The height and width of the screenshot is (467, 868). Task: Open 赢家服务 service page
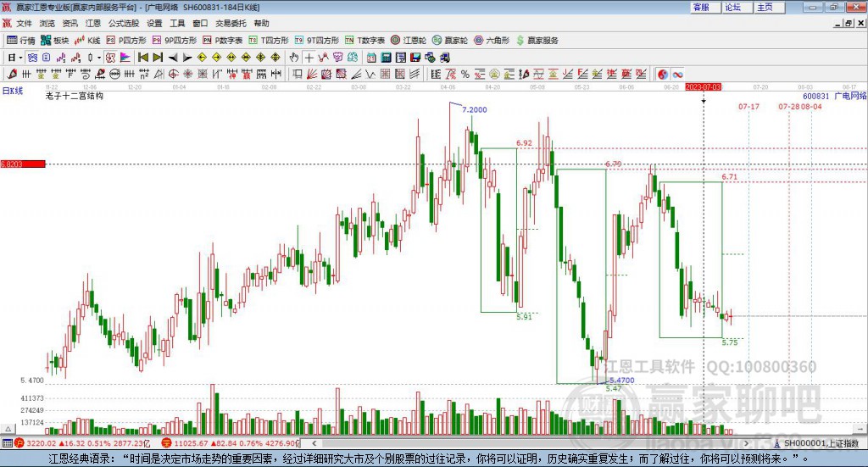coord(537,41)
